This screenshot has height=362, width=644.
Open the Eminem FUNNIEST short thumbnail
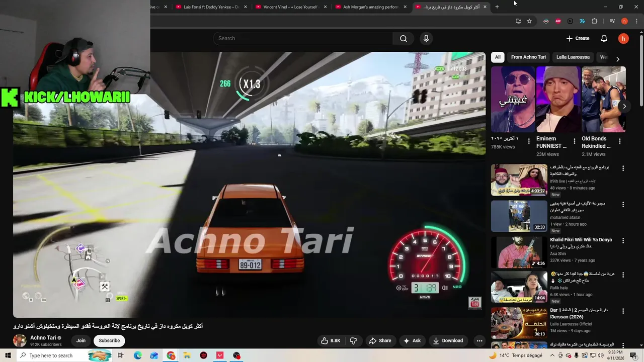coord(558,100)
